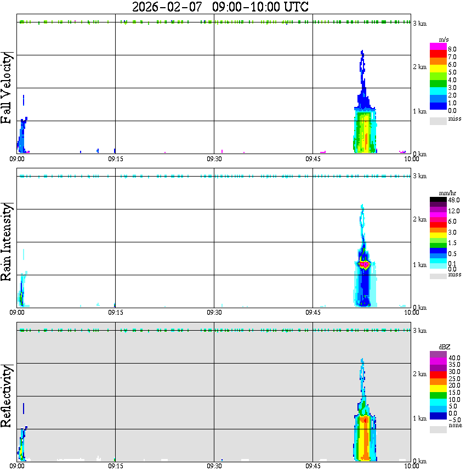Pick the red swatch in the dBZ legend
The image size is (466, 476).
click(x=438, y=375)
